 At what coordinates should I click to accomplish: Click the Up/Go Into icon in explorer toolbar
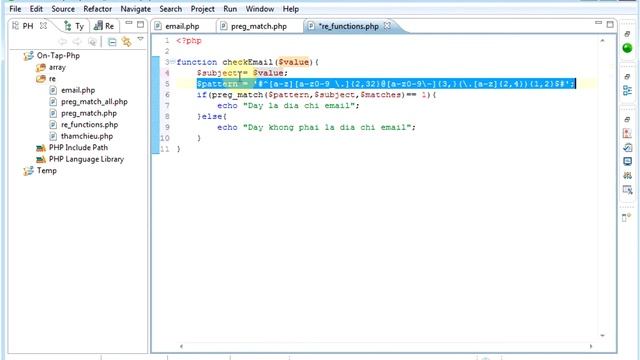click(x=93, y=41)
